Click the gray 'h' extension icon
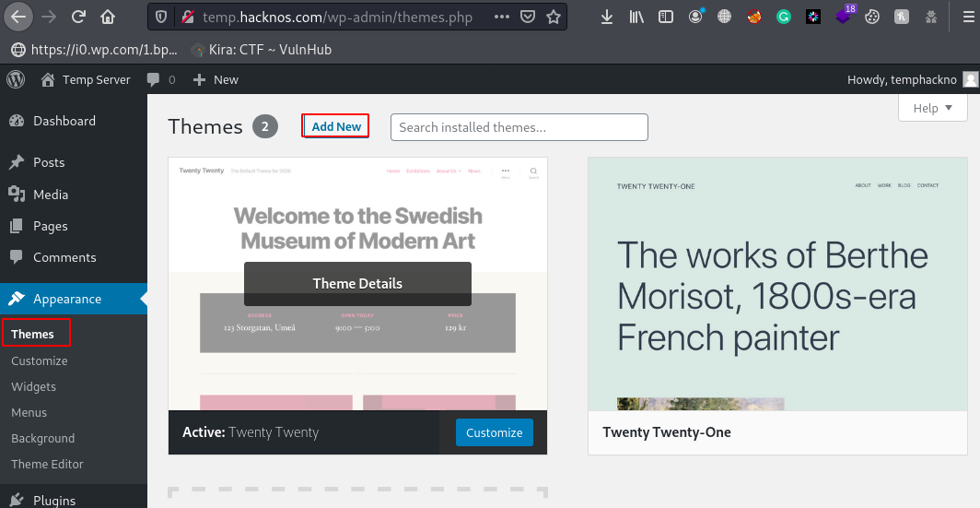This screenshot has height=508, width=980. pyautogui.click(x=901, y=17)
